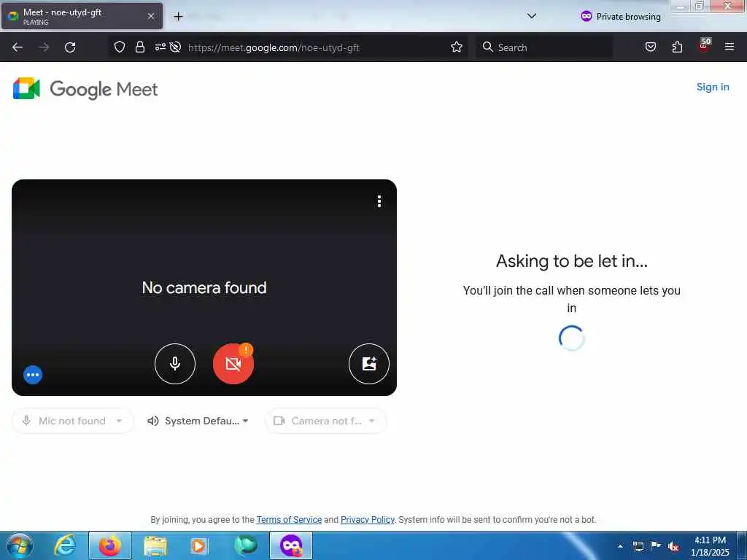Viewport: 747px width, 560px height.
Task: Open Firefox from the taskbar
Action: click(110, 545)
